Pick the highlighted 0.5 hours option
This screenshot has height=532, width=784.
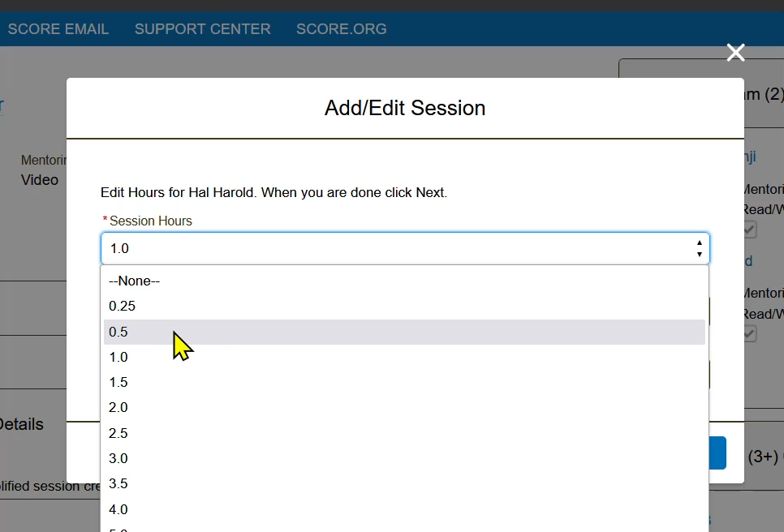coord(118,332)
